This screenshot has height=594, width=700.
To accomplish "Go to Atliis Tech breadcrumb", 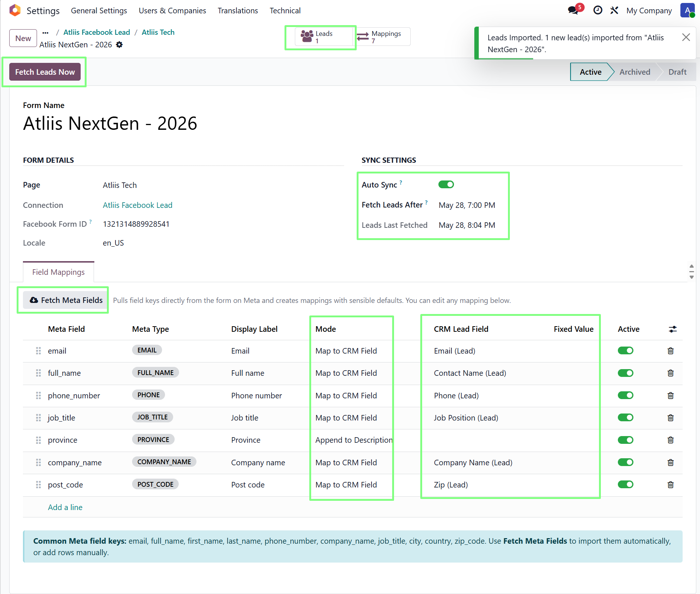I will tap(158, 32).
